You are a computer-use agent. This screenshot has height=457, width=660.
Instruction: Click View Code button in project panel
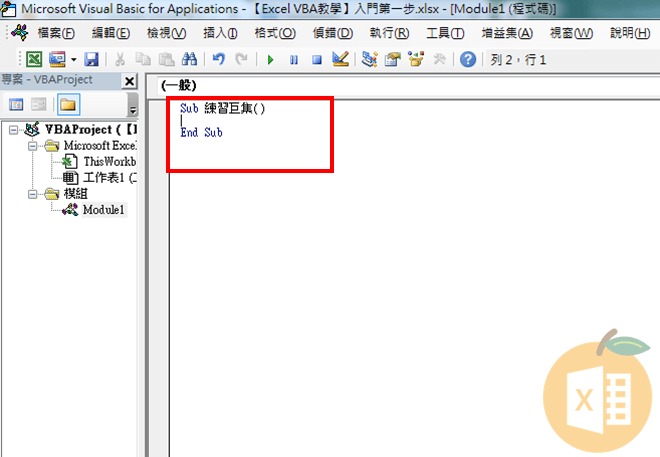pos(17,104)
